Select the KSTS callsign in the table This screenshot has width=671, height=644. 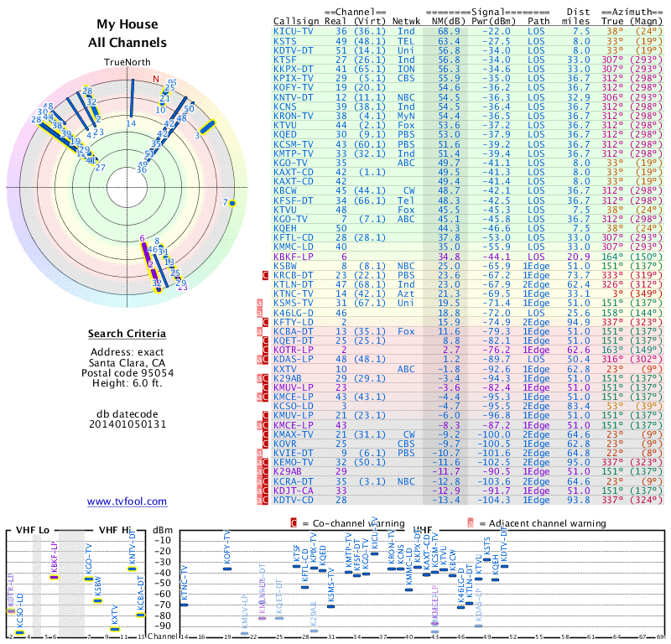pyautogui.click(x=285, y=40)
